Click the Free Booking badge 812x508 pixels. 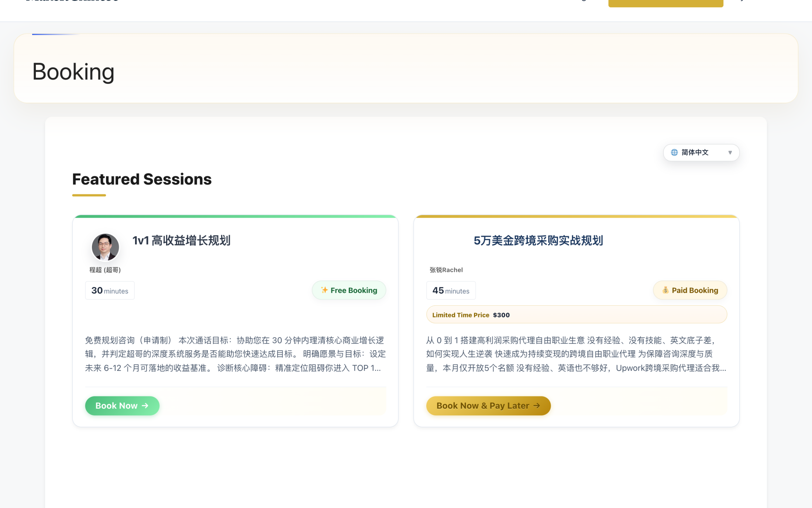tap(349, 290)
